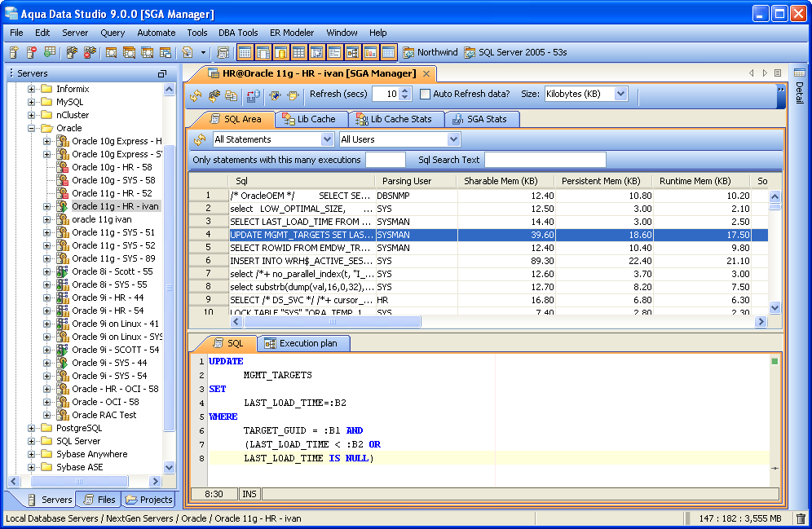Open the DBA Tools menu
The width and height of the screenshot is (812, 529).
click(x=238, y=33)
